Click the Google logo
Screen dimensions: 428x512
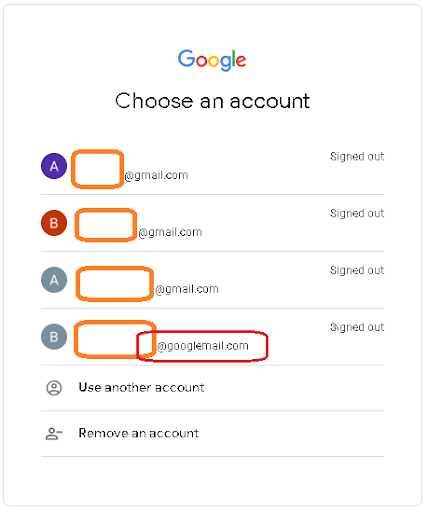click(x=212, y=60)
